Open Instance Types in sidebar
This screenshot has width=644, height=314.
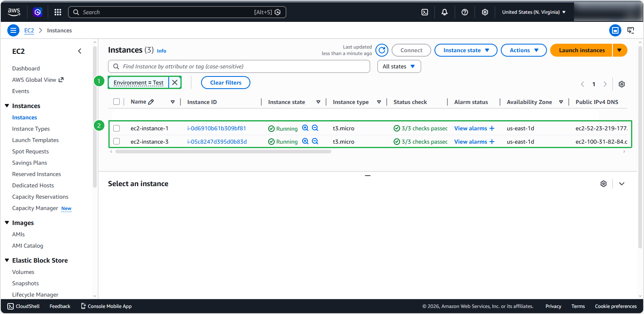(31, 129)
